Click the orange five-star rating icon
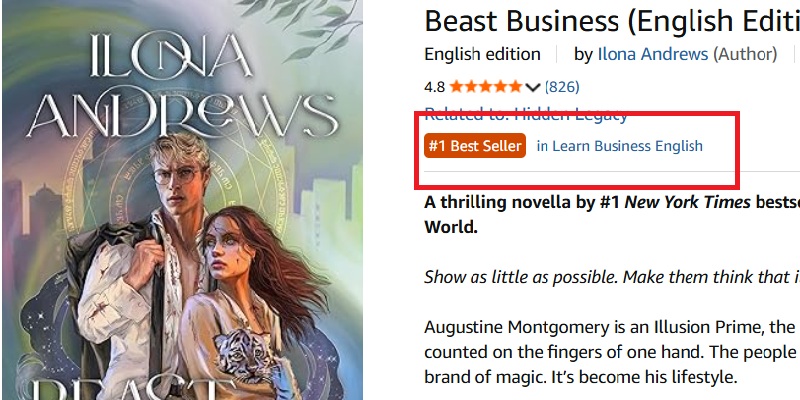The height and width of the screenshot is (400, 800). (x=486, y=87)
